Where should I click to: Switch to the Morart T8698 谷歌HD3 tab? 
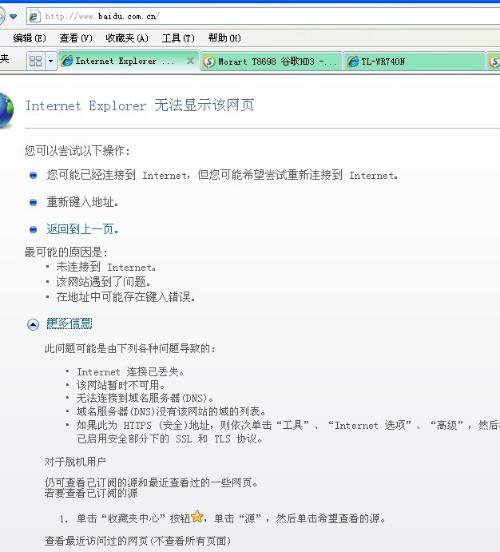click(x=271, y=62)
